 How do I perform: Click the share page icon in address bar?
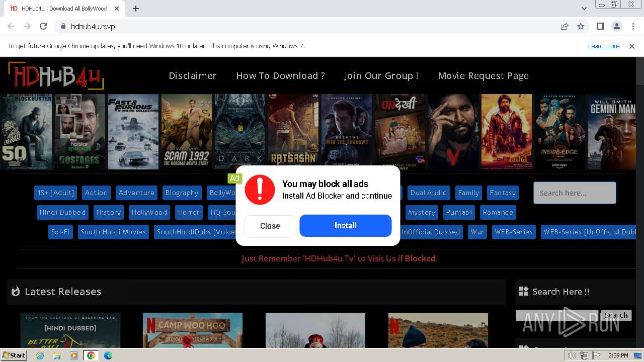[x=565, y=26]
